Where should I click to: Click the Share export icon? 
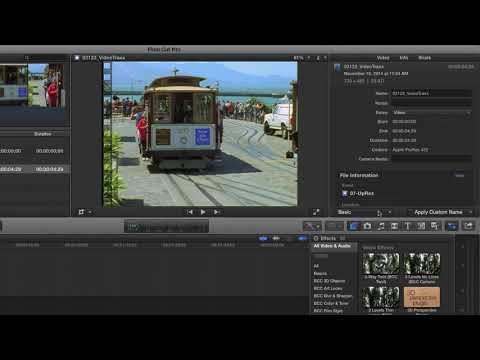(x=468, y=226)
